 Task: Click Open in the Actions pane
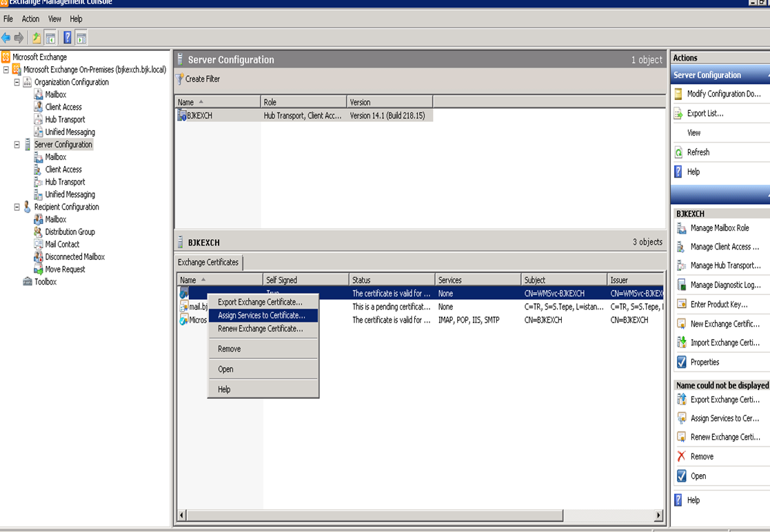[698, 476]
